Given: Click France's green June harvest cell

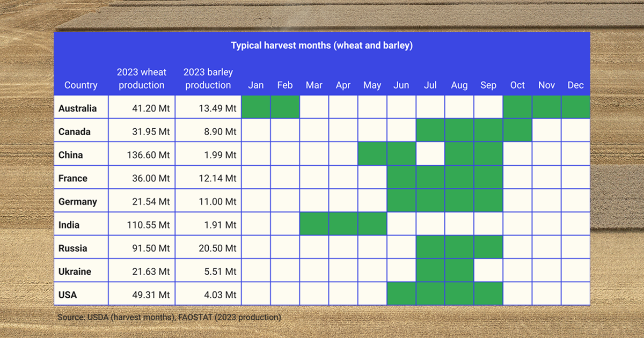Looking at the screenshot, I should 401,178.
